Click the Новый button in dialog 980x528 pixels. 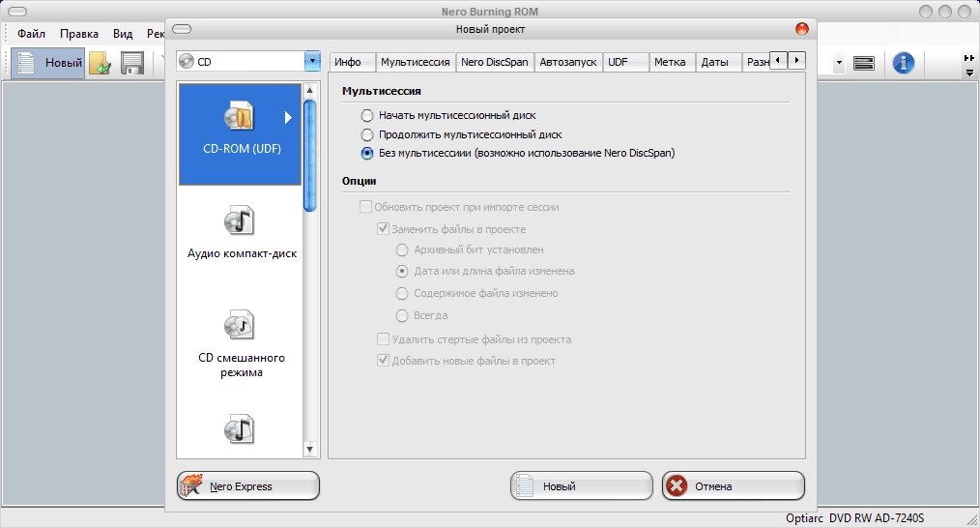[x=581, y=486]
